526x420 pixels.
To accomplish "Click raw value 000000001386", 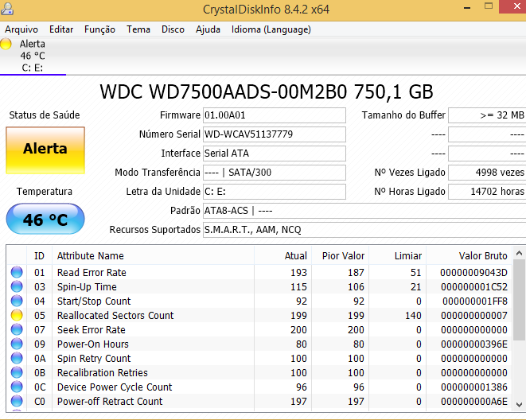I will 474,387.
